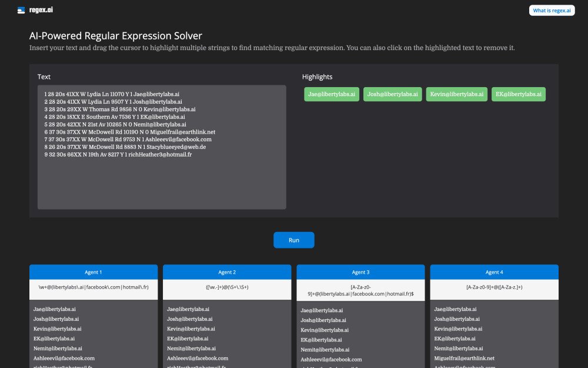Click the line 6 Miguelfrail text row
The width and height of the screenshot is (588, 368).
coord(129,132)
